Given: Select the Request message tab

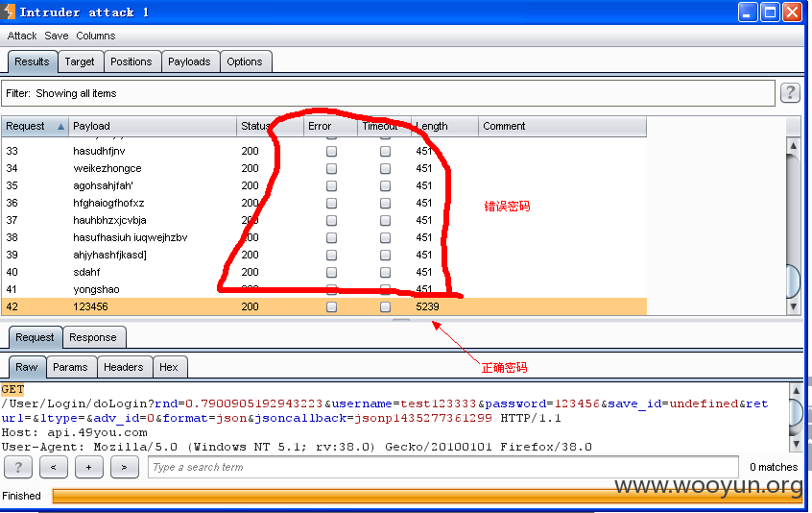Looking at the screenshot, I should tap(35, 337).
